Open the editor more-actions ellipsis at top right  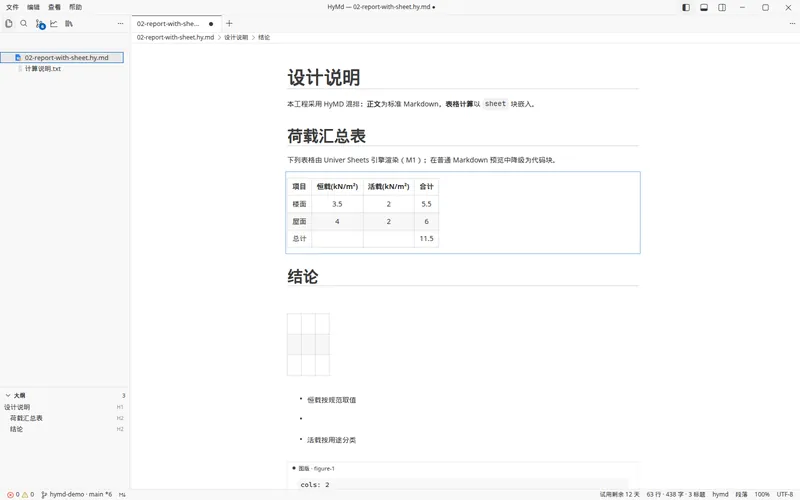click(x=792, y=23)
